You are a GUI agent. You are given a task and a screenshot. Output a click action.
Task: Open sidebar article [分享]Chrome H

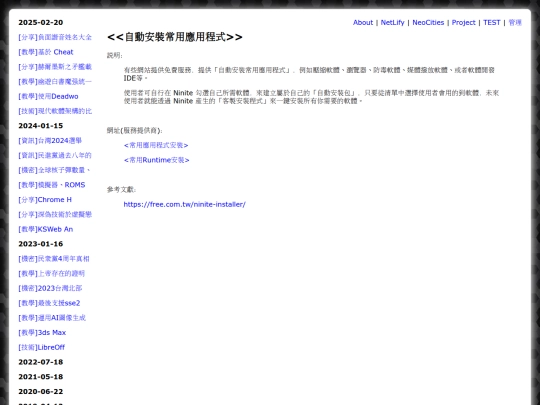(x=45, y=200)
